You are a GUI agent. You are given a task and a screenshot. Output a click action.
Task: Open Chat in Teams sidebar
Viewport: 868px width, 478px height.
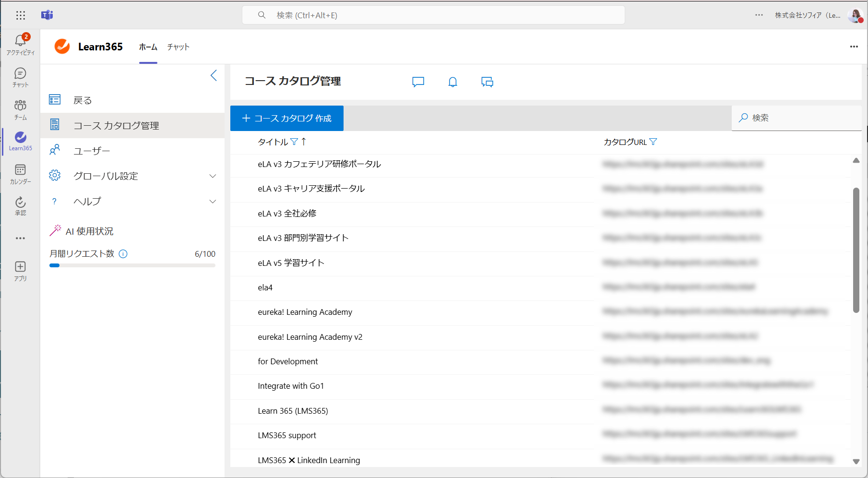(20, 77)
